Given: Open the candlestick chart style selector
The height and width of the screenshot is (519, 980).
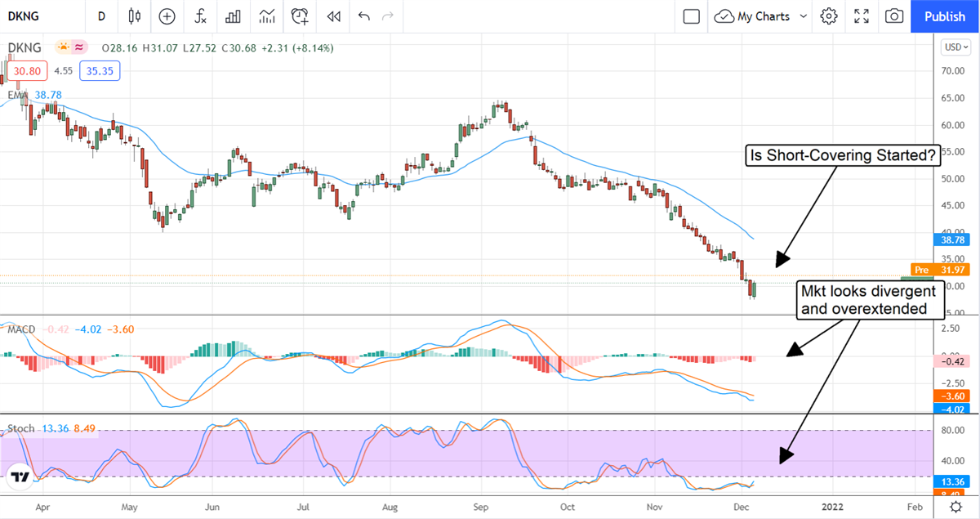Looking at the screenshot, I should (x=135, y=16).
